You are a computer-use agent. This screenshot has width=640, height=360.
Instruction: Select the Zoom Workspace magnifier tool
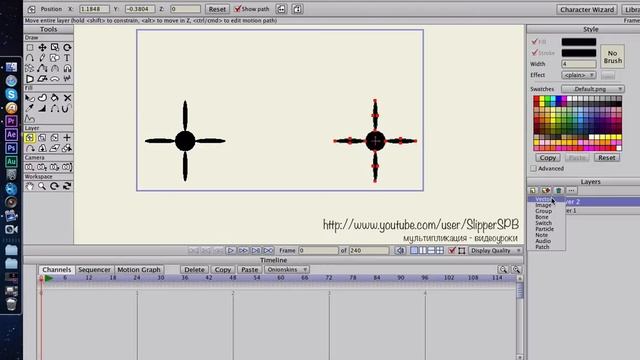click(42, 186)
